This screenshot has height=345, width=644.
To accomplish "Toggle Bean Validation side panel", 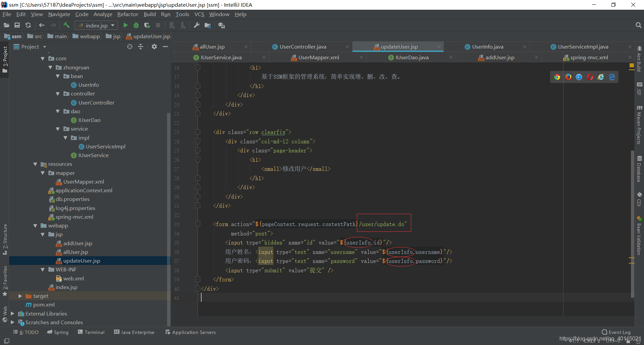I will click(639, 236).
